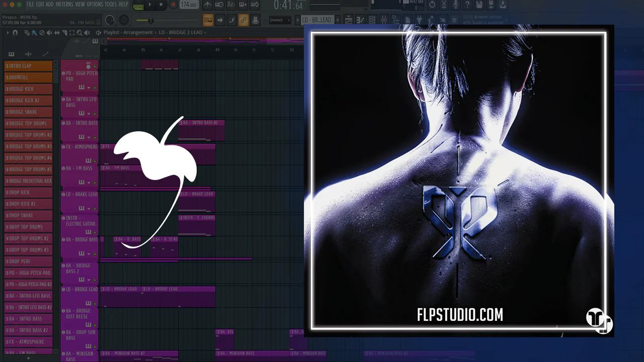Click the export render icon
Screen dimensions: 644x362
pyautogui.click(x=504, y=5)
